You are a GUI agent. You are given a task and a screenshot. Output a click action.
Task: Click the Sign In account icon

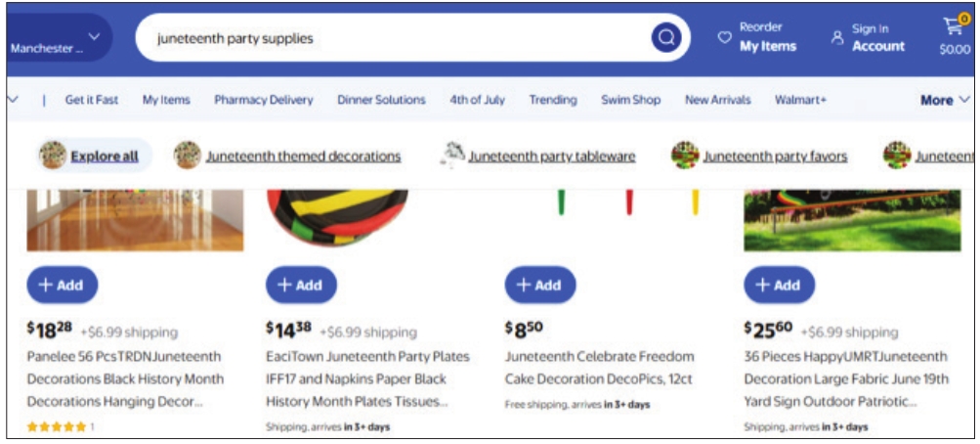[836, 38]
